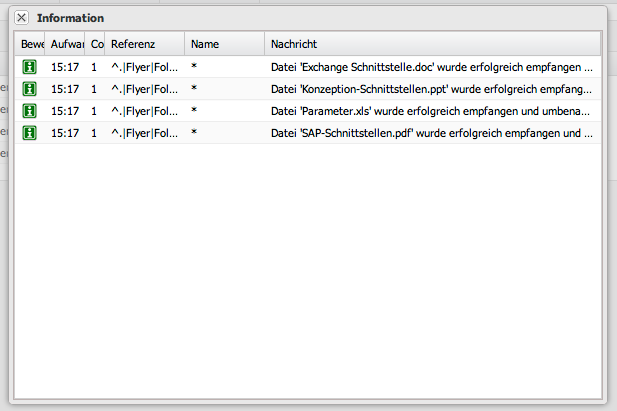Click the Information dialog title text
Viewport: 617px width, 411px height.
click(x=70, y=18)
